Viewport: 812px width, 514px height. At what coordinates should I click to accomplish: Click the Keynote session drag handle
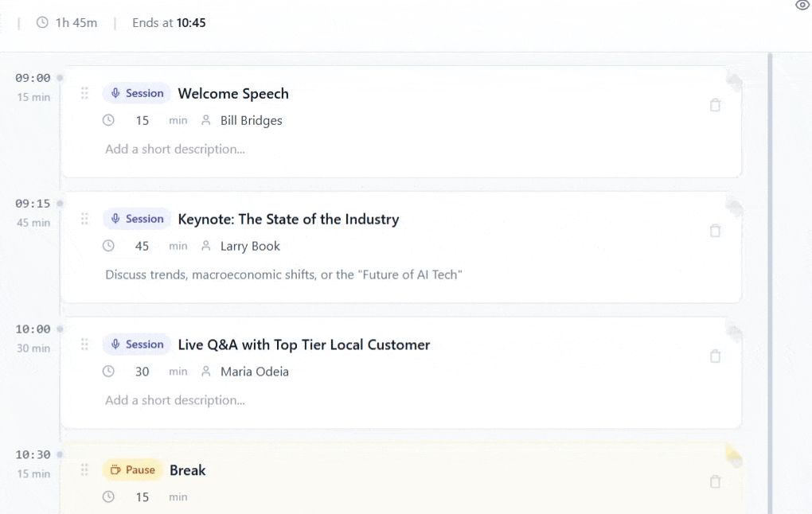(84, 219)
